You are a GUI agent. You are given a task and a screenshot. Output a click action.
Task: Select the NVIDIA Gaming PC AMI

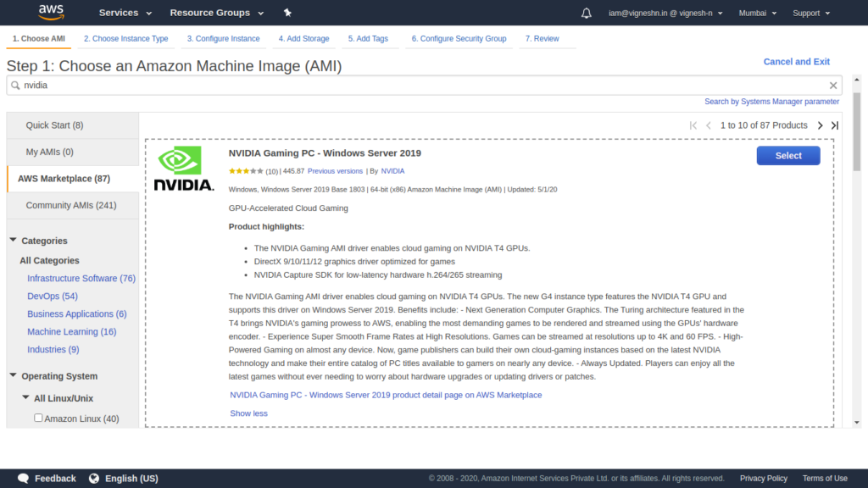point(788,156)
